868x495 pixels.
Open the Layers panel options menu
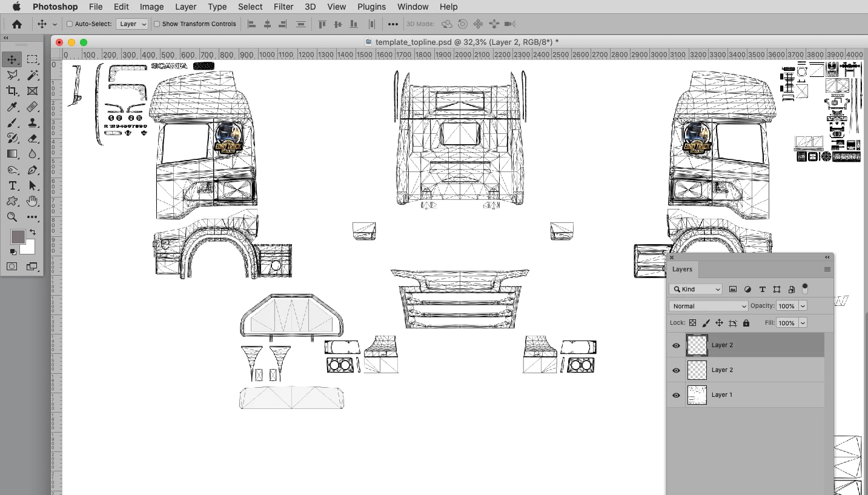[x=827, y=270]
